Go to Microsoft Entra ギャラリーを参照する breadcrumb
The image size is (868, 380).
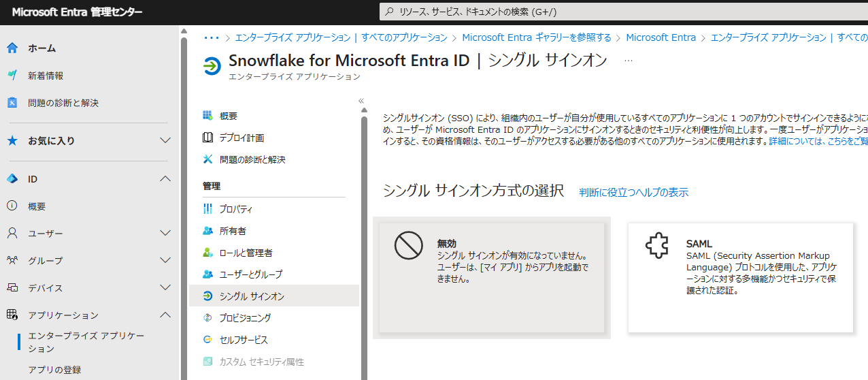(x=537, y=37)
